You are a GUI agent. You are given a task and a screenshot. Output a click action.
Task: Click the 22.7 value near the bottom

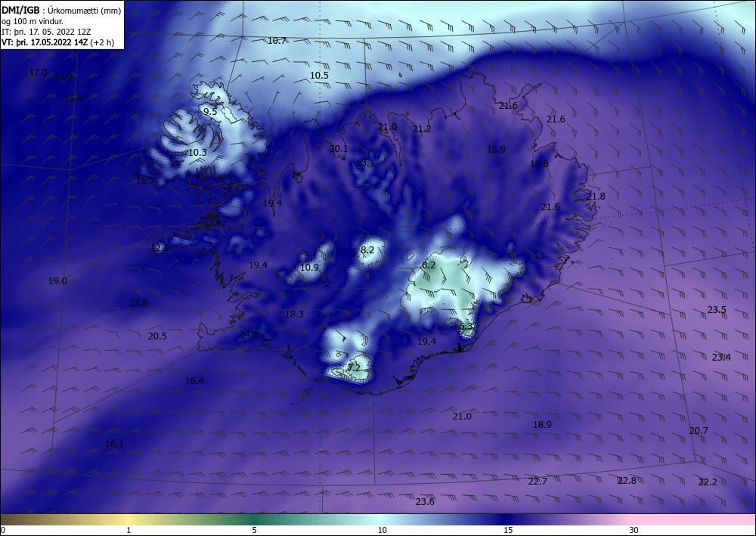click(538, 482)
